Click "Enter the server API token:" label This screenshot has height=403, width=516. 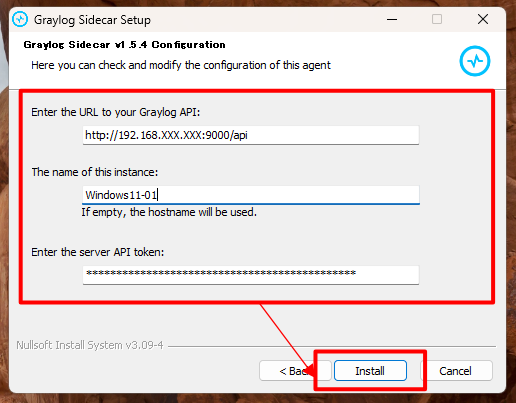pos(98,252)
